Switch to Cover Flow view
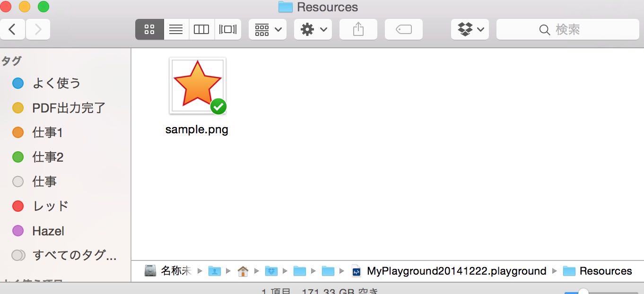644x294 pixels. [228, 30]
